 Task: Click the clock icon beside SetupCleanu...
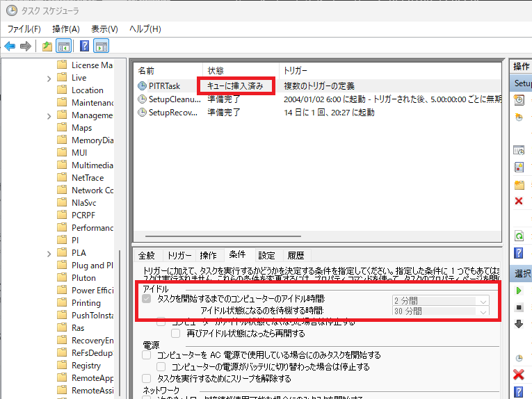(142, 99)
